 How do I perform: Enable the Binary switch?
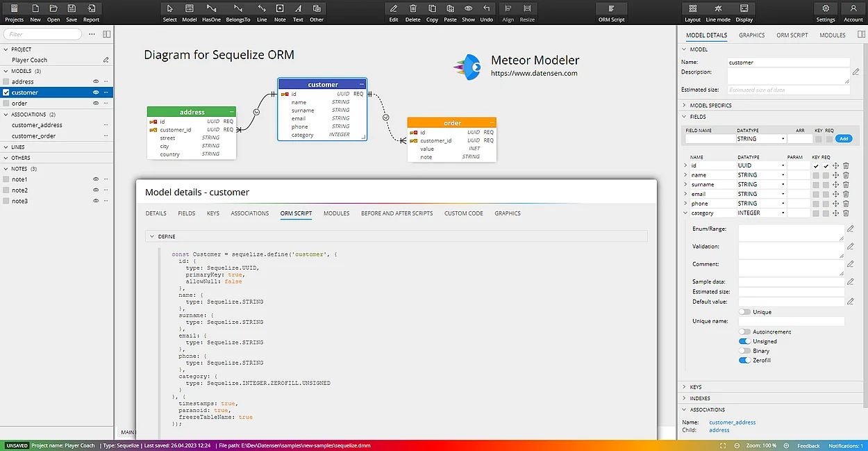pos(744,351)
